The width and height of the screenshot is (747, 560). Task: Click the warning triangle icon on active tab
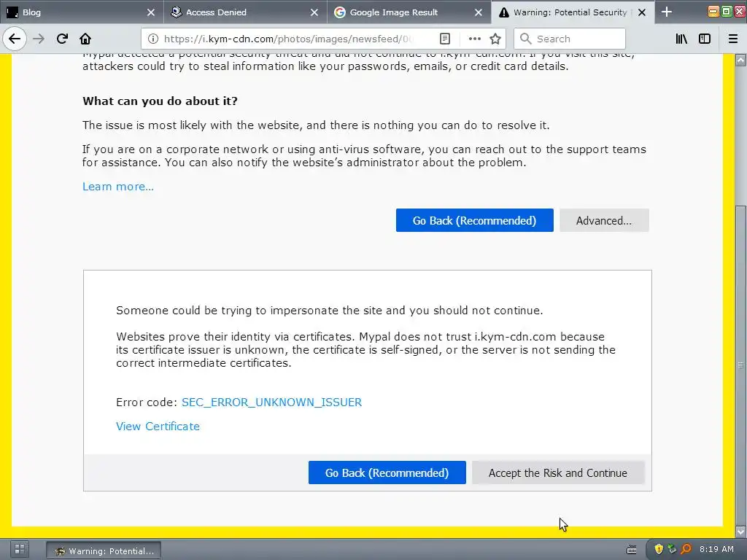tap(503, 12)
